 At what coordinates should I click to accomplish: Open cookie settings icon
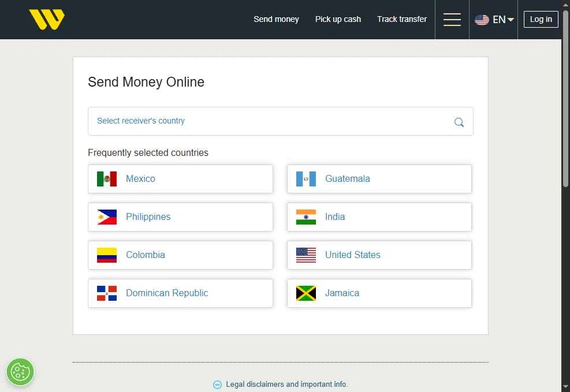(20, 372)
